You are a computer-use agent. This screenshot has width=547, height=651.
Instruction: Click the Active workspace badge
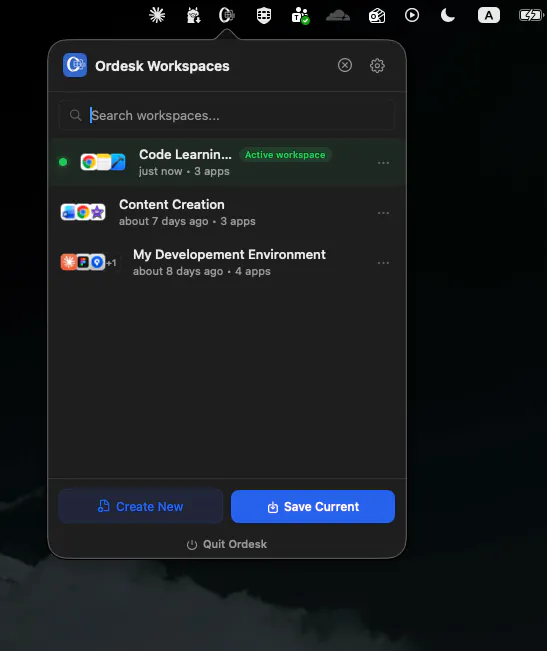click(285, 155)
